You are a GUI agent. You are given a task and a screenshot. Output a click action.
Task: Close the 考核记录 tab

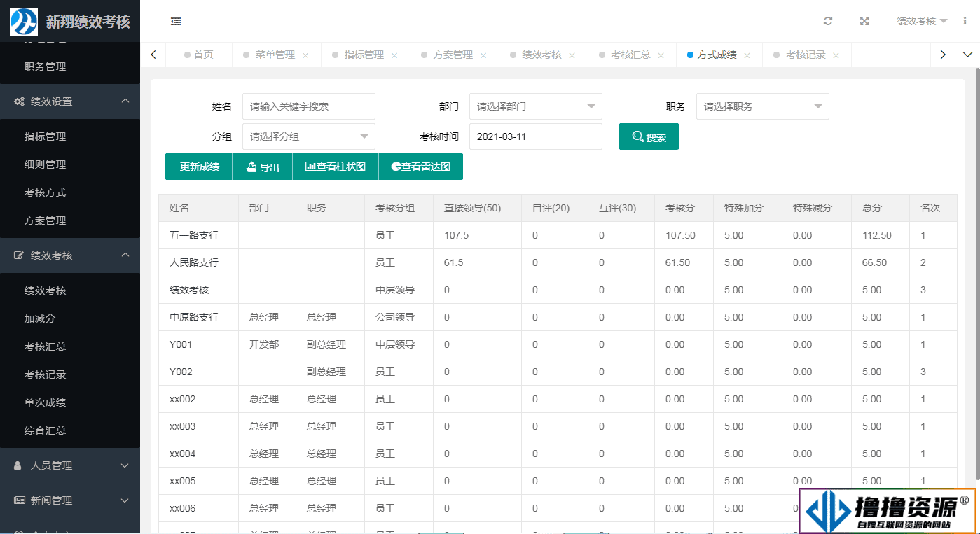(x=836, y=55)
